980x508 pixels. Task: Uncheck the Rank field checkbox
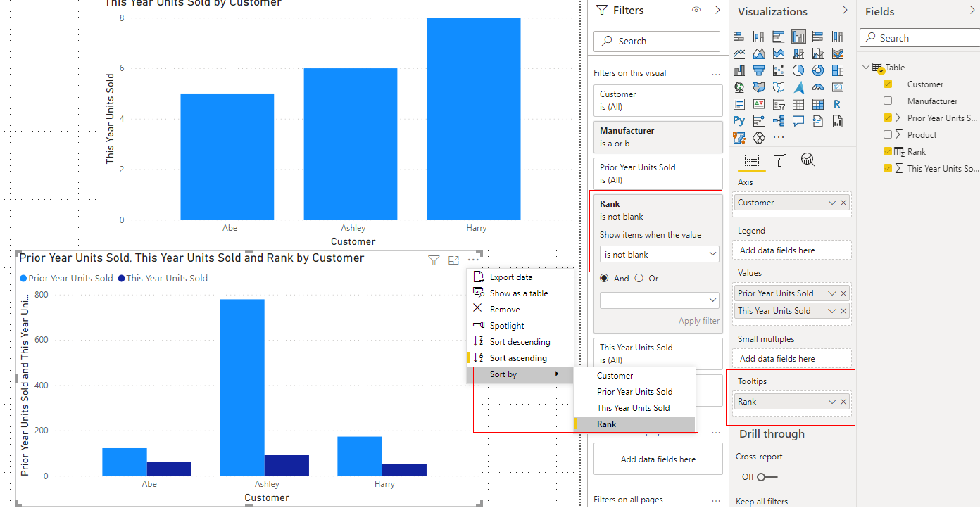[888, 151]
